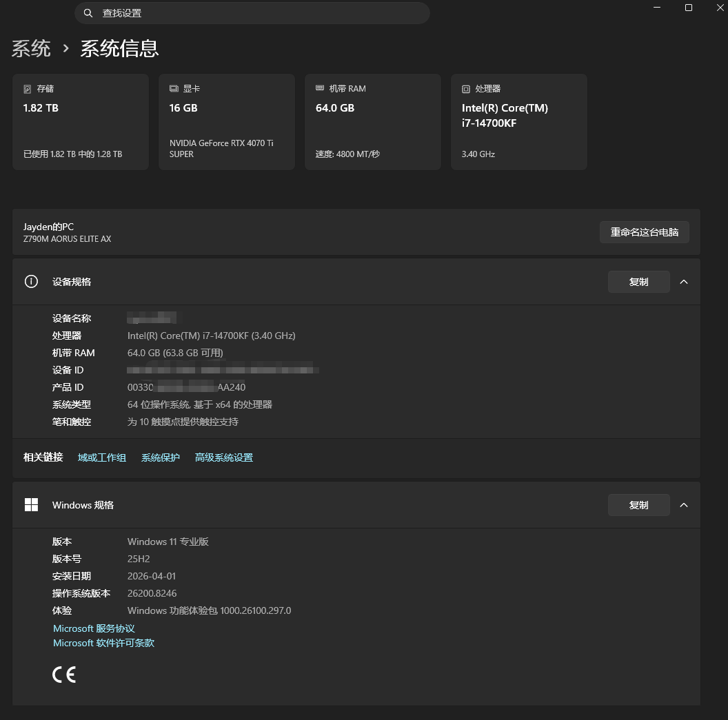
Task: Open the 域或工作组 link
Action: (102, 457)
